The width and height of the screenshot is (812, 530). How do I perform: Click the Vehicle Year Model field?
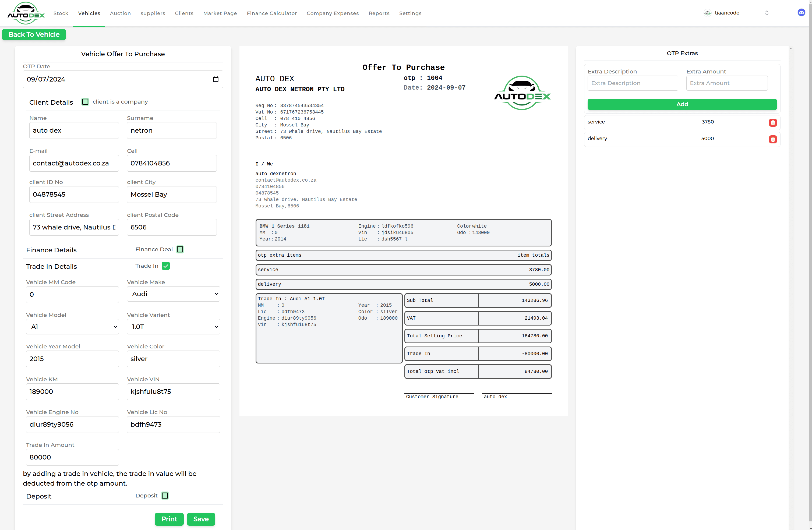click(72, 359)
